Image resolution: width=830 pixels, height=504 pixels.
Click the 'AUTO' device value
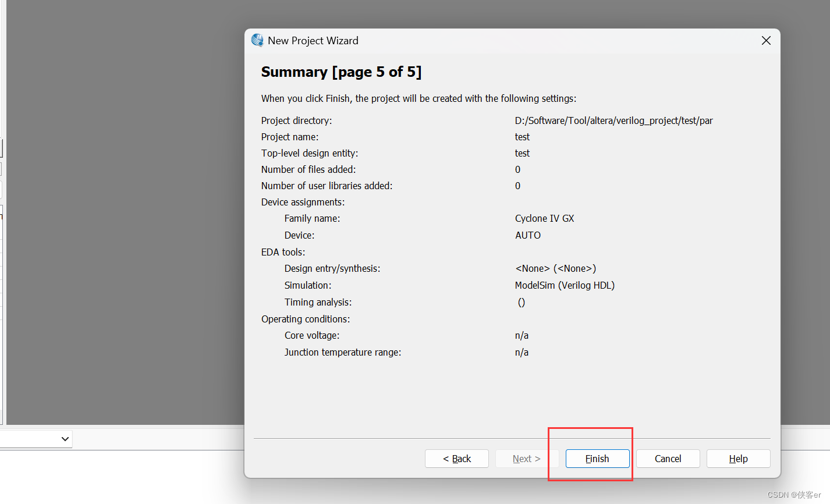[x=527, y=235]
